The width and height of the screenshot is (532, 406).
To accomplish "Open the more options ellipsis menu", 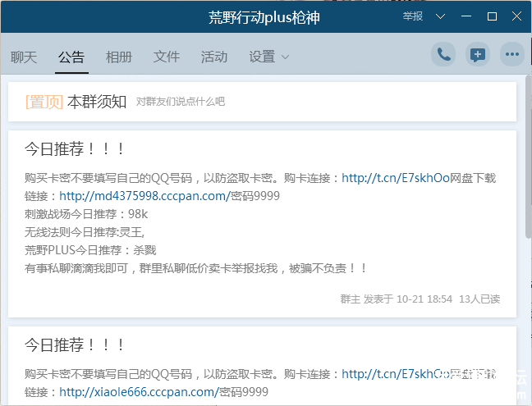I will click(x=512, y=54).
